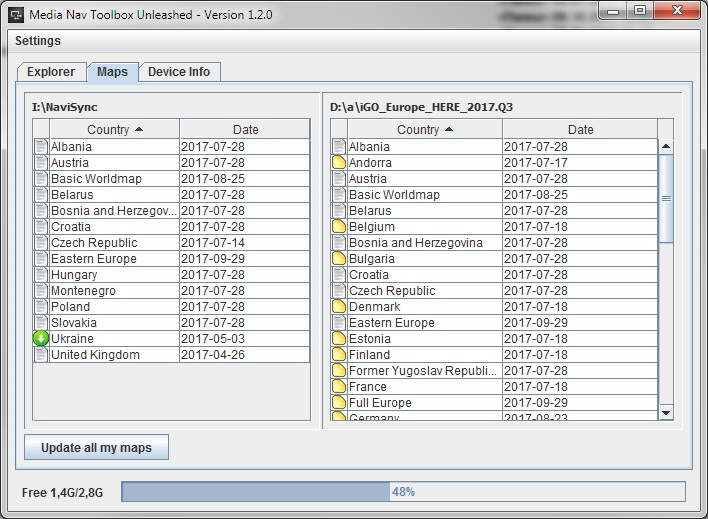Minimize the Media Nav Toolbox window
This screenshot has width=708, height=519.
click(x=613, y=11)
